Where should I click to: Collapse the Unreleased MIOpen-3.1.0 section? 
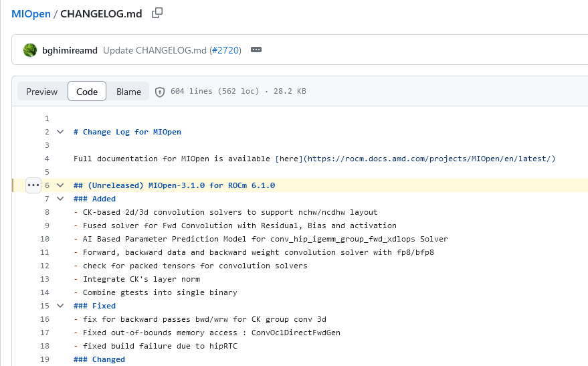[x=60, y=185]
